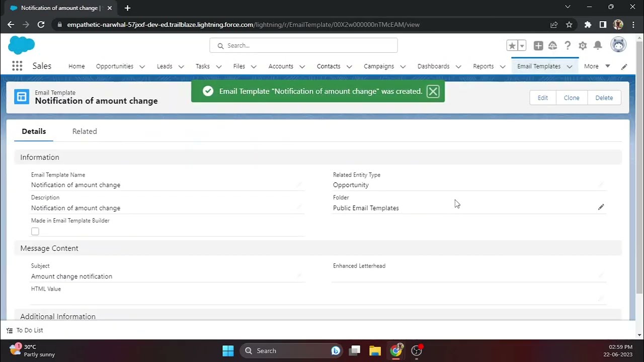Share this page from address bar

554,24
